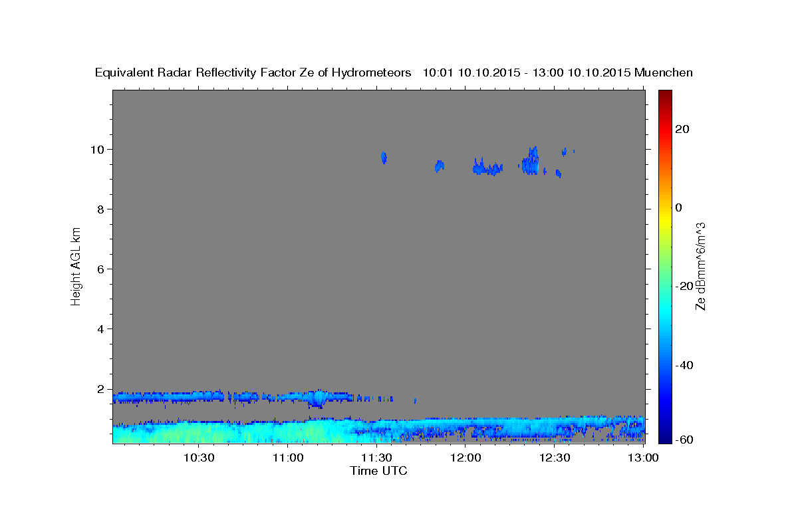Image resolution: width=798 pixels, height=532 pixels.
Task: Click the dark red top of the colorbar
Action: tap(665, 94)
